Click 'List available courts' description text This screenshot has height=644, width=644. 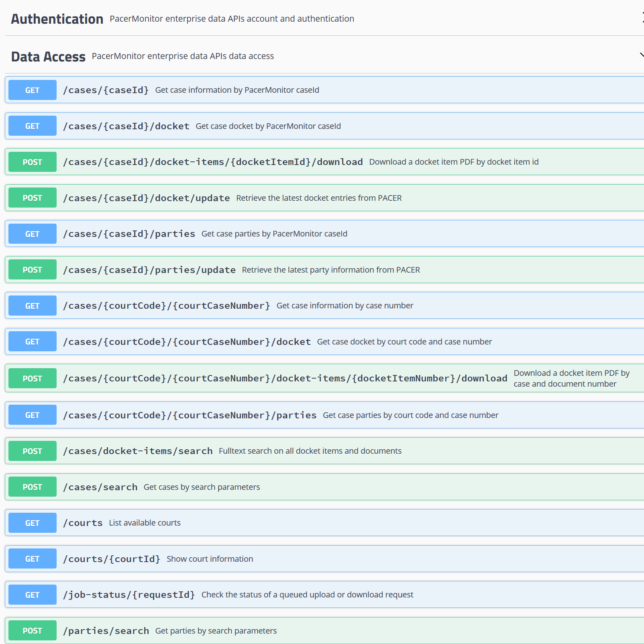[145, 523]
